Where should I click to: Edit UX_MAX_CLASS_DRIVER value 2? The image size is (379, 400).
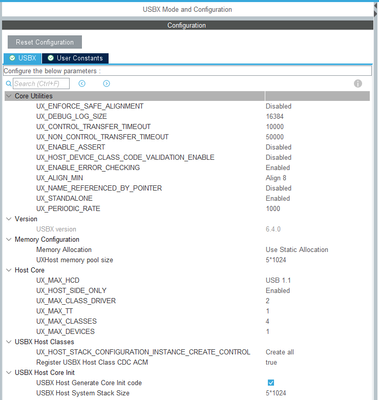coord(267,301)
